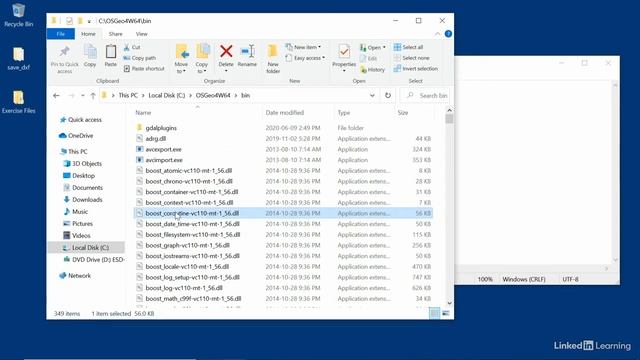Expand the Open button dropdown
The image size is (640, 360).
384,47
